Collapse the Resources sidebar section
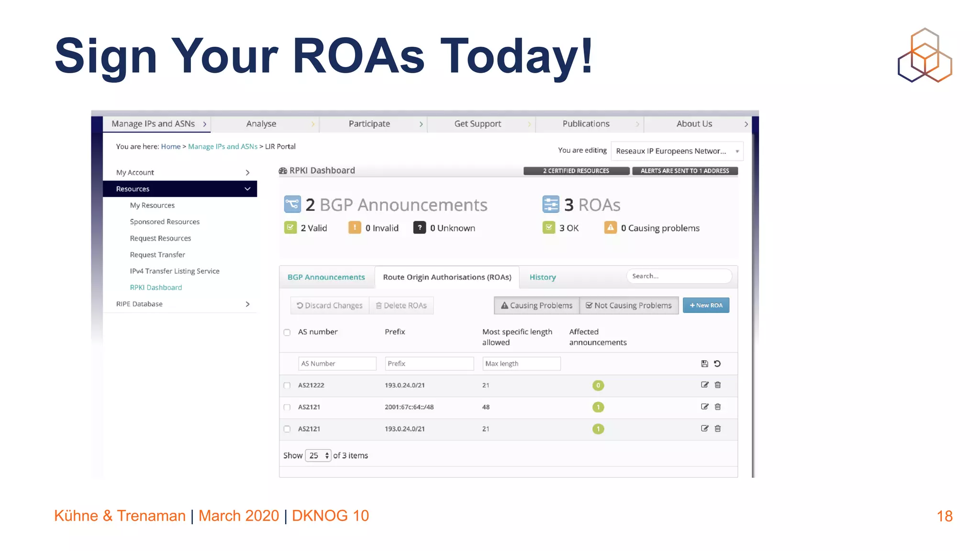 coord(180,189)
